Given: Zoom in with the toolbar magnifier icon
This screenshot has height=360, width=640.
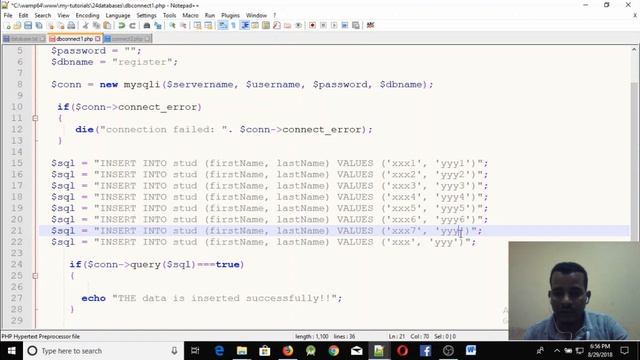Looking at the screenshot, I should coord(172,25).
